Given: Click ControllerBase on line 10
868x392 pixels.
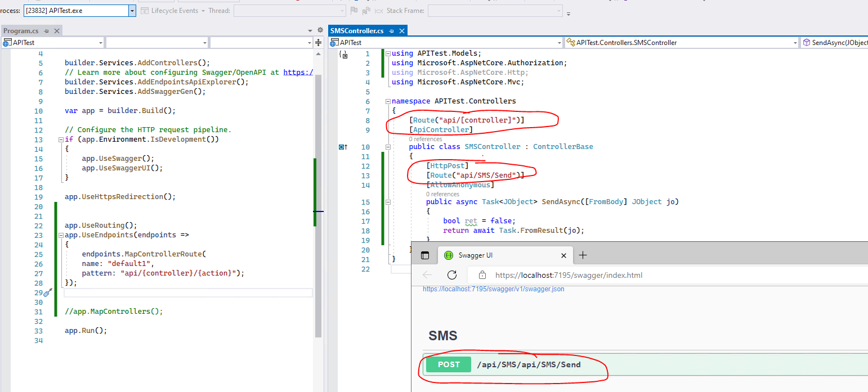Looking at the screenshot, I should pos(563,147).
